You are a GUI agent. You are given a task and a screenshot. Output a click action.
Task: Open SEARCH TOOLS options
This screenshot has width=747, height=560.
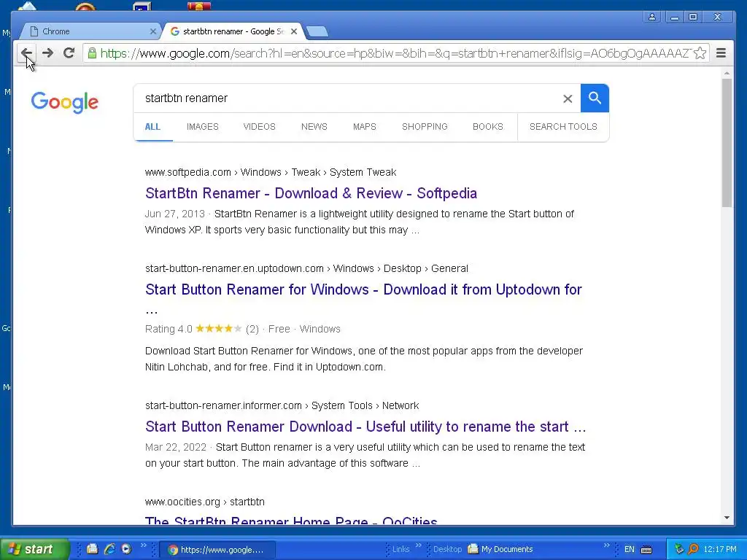click(563, 127)
